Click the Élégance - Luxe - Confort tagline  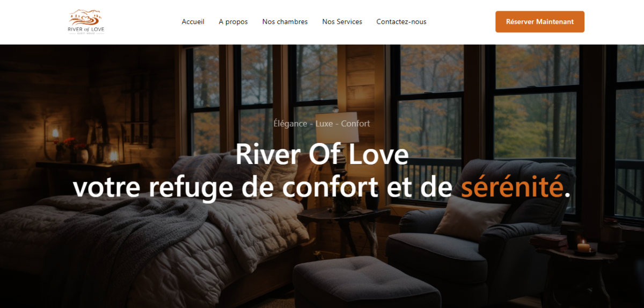pyautogui.click(x=322, y=124)
